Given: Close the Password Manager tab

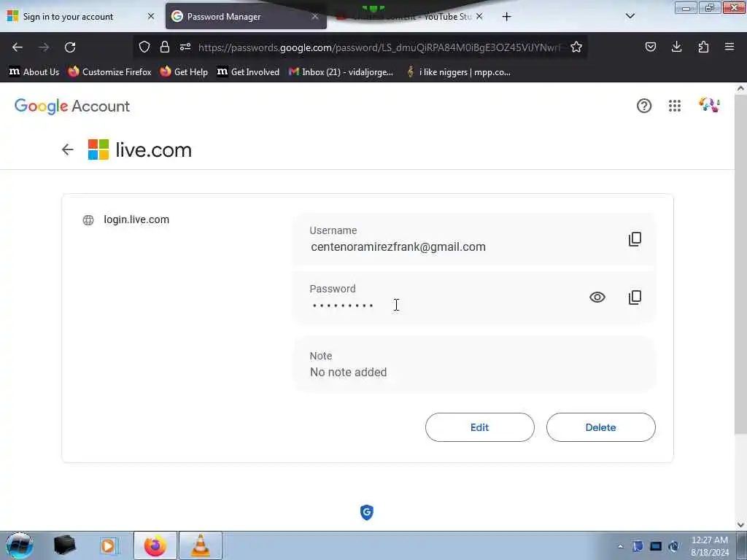Looking at the screenshot, I should point(315,17).
